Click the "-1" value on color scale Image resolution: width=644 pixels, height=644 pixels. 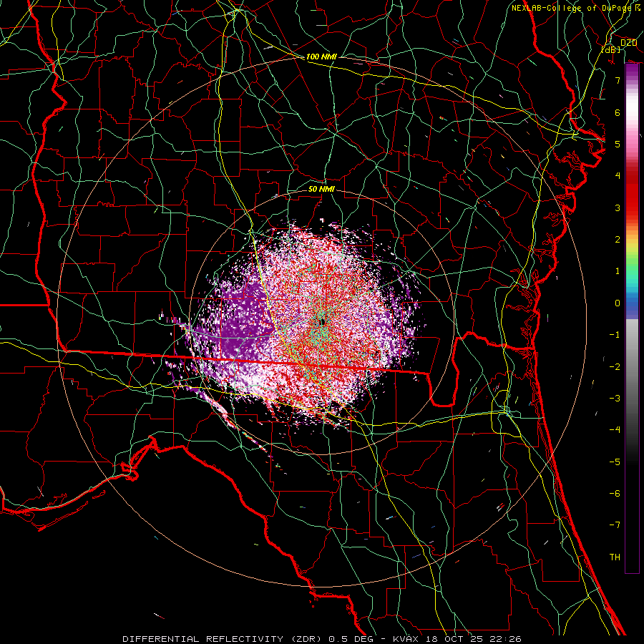[615, 335]
